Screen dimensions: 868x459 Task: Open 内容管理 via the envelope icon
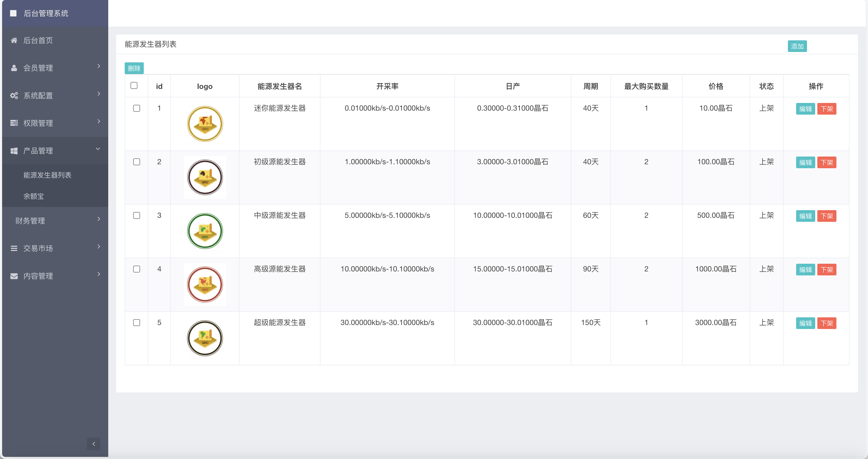(x=14, y=276)
